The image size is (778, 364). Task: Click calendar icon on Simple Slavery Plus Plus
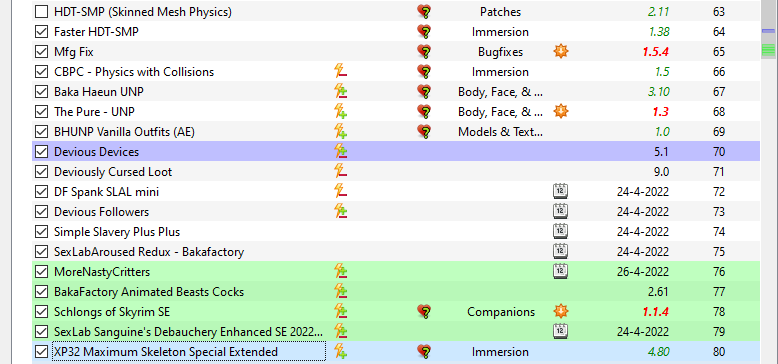(561, 232)
